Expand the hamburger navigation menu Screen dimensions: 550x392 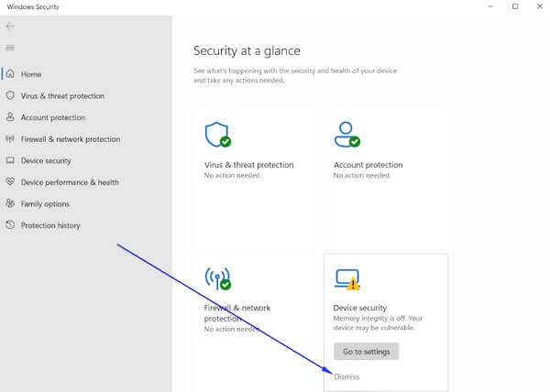point(11,48)
